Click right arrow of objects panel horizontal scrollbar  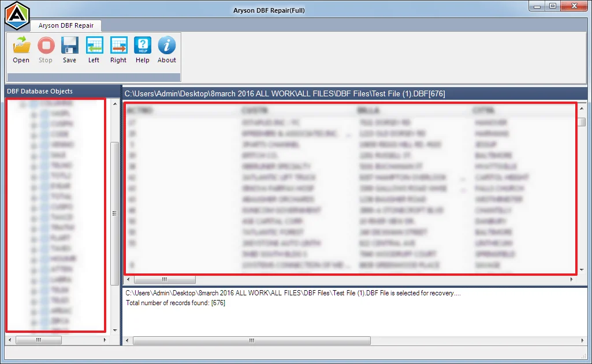[105, 340]
